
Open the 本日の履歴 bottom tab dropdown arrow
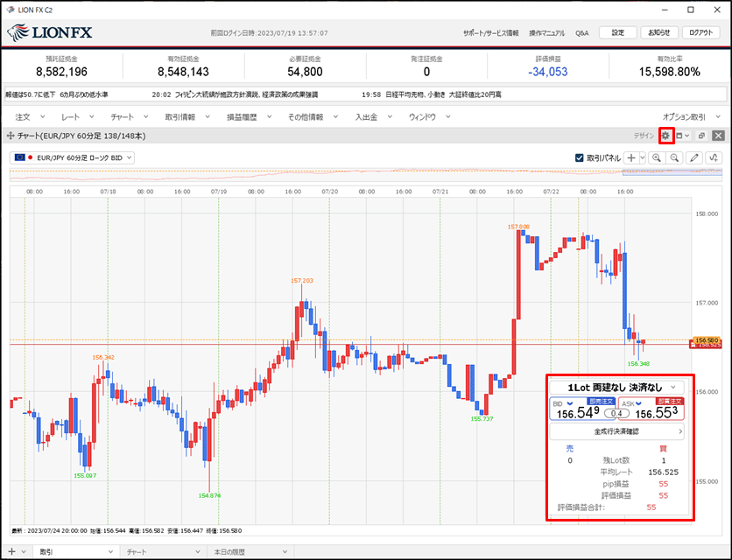pos(285,551)
